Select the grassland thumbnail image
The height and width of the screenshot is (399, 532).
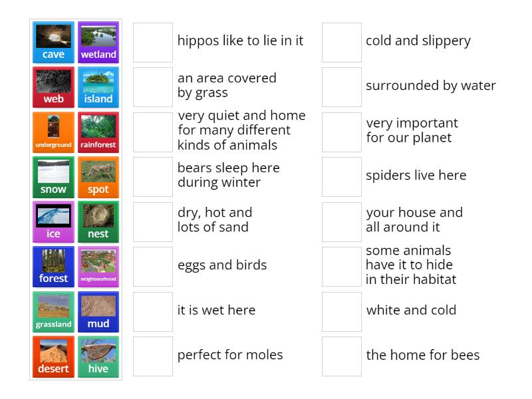click(x=53, y=307)
